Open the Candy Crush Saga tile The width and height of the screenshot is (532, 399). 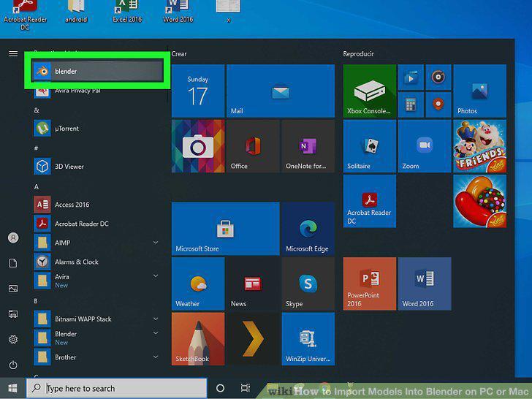(479, 201)
